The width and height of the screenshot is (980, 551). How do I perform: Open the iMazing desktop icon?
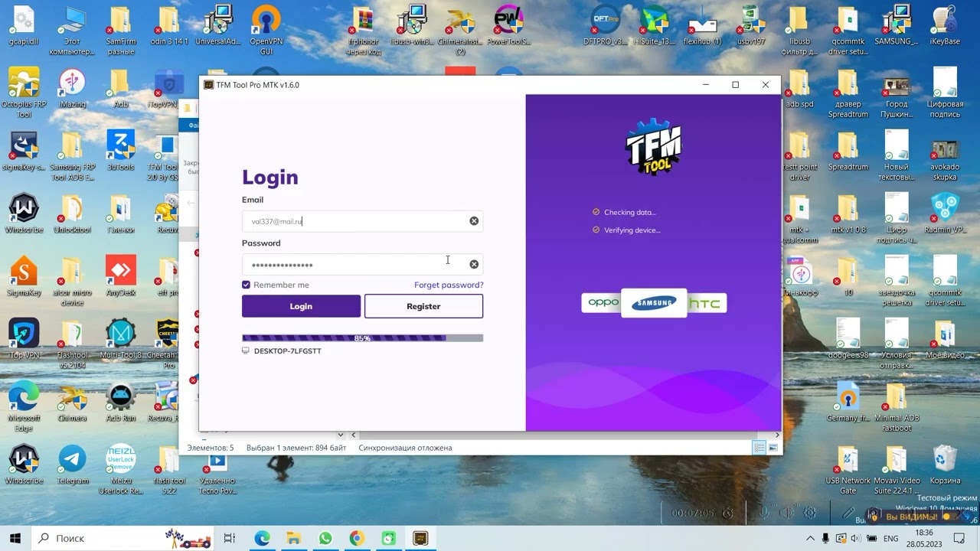point(73,88)
